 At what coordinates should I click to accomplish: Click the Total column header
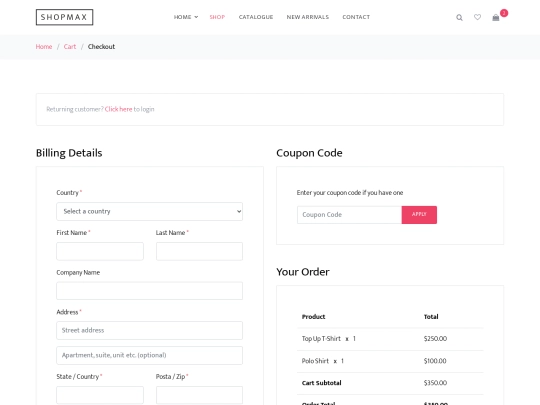pyautogui.click(x=431, y=317)
